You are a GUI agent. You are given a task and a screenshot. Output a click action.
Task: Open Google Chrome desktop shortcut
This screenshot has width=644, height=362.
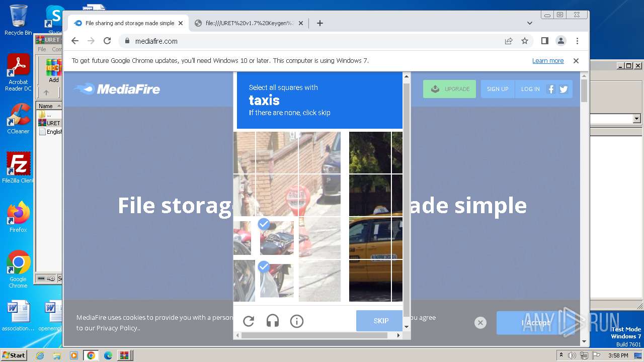[x=18, y=269]
